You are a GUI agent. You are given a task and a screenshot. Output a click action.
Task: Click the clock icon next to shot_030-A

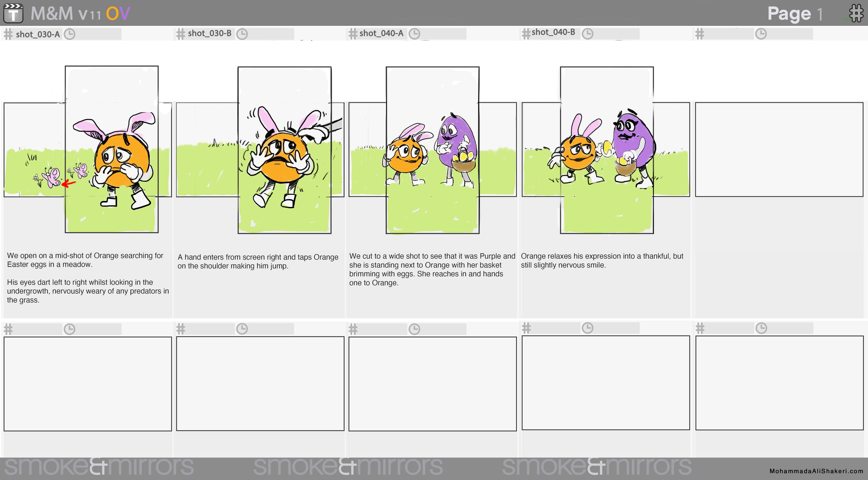coord(70,34)
